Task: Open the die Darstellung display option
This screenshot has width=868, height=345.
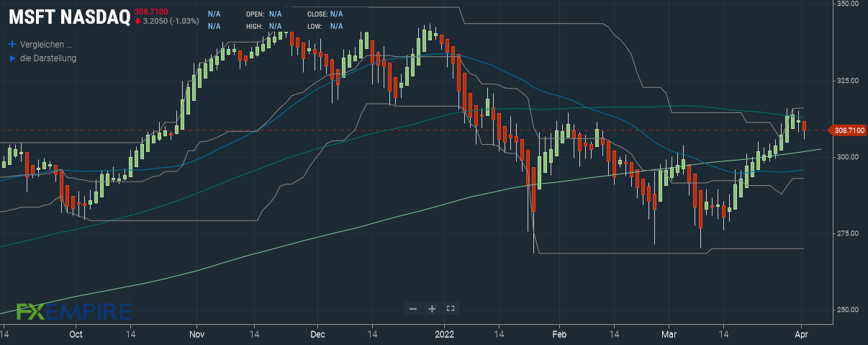Action: tap(48, 58)
